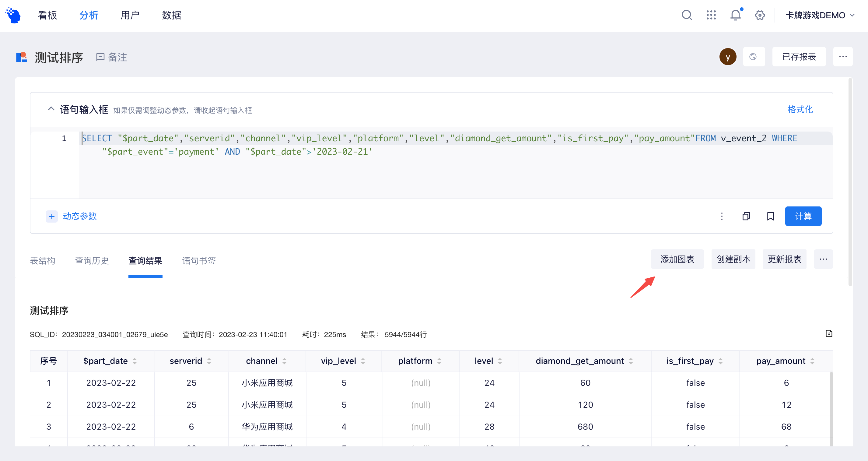Click the result count 5944/5944行
This screenshot has width=868, height=461.
click(406, 335)
